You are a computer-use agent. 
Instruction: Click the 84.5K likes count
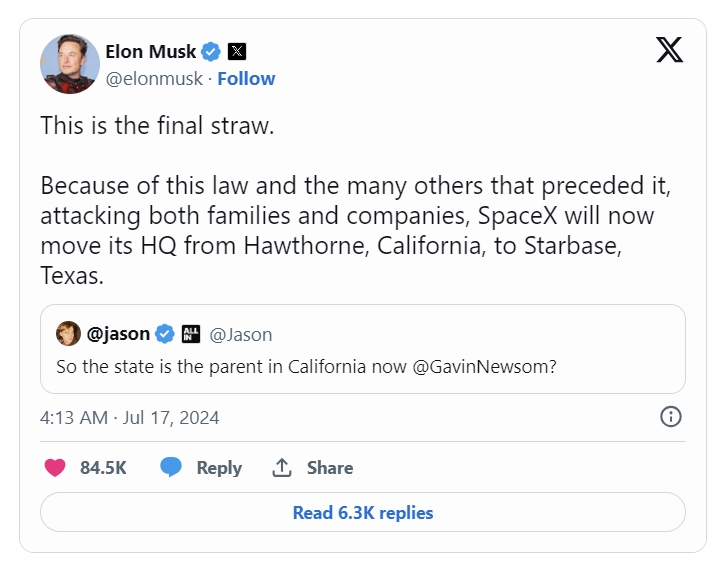(x=103, y=467)
